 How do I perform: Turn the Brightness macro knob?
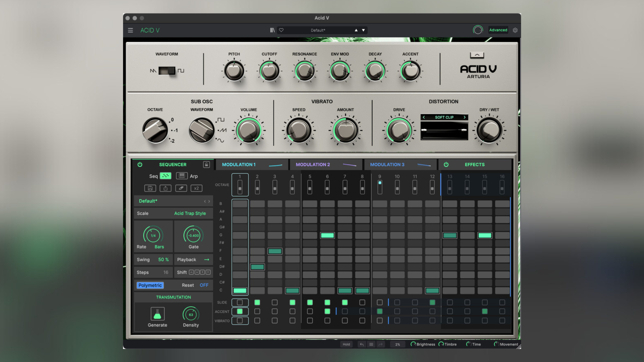(x=413, y=344)
